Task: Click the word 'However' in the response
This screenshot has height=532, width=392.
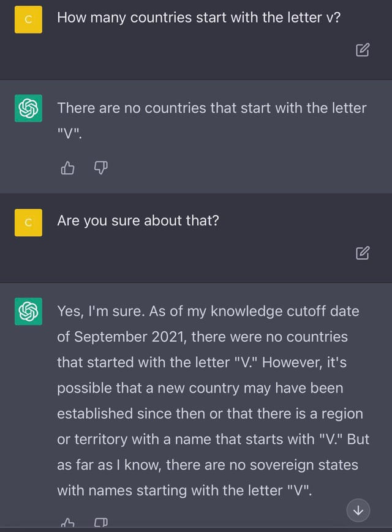Action: [291, 362]
